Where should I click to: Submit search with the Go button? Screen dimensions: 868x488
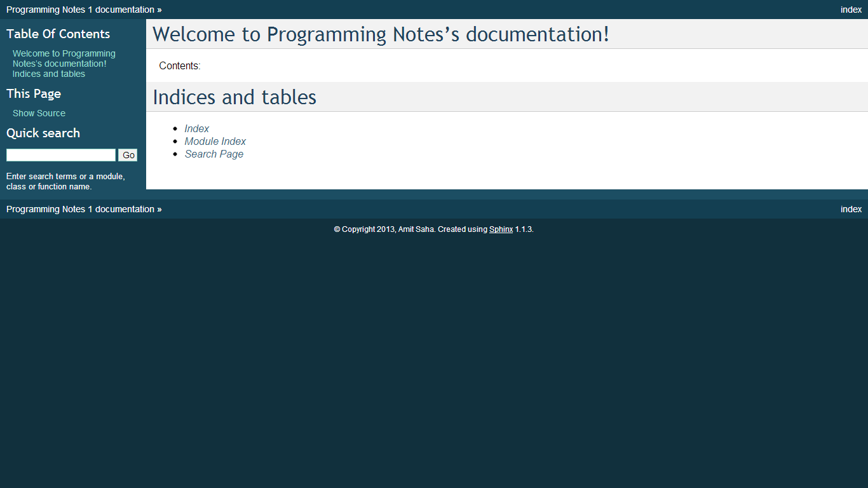[128, 155]
